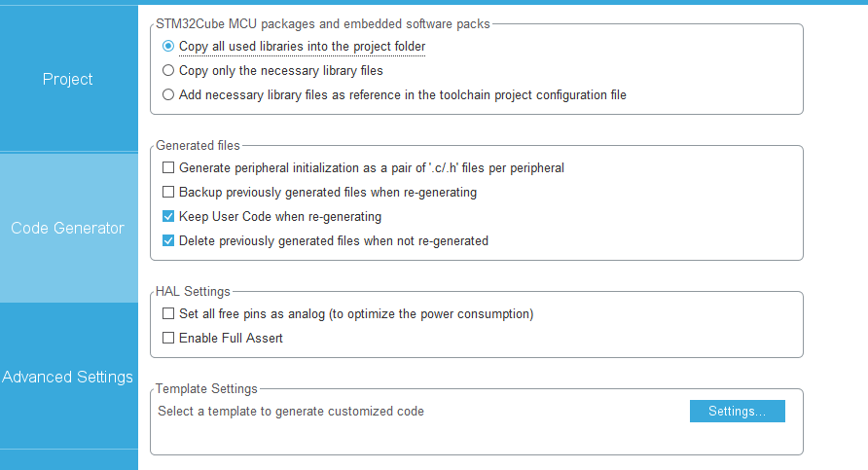Select 'Add necessary library files as reference' option

click(169, 94)
